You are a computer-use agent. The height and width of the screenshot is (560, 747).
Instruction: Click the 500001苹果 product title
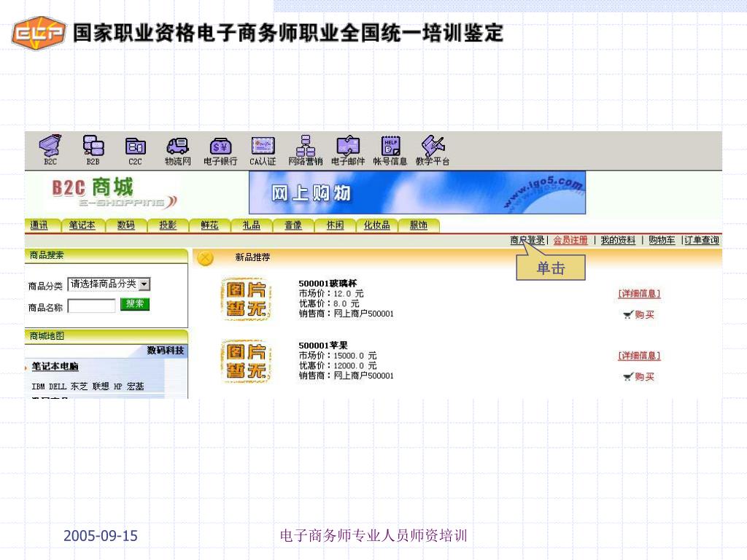click(323, 346)
